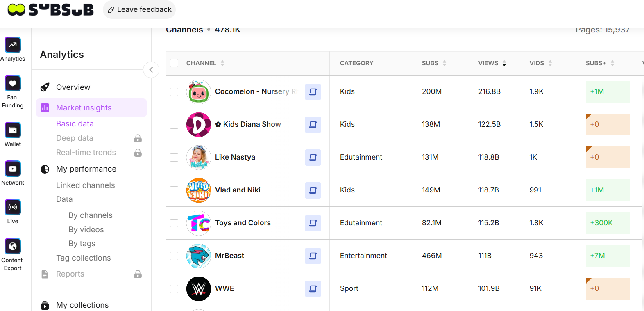Sort by the SUBS+ column arrows
The image size is (644, 311).
point(612,63)
